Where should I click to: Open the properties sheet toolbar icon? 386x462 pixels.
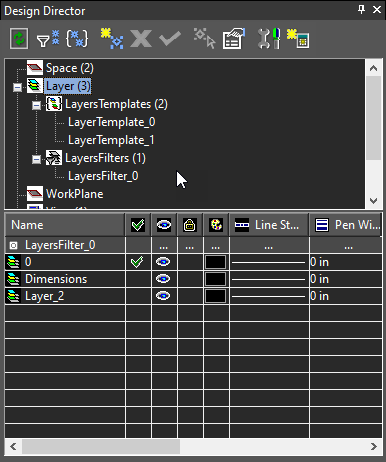pyautogui.click(x=234, y=39)
